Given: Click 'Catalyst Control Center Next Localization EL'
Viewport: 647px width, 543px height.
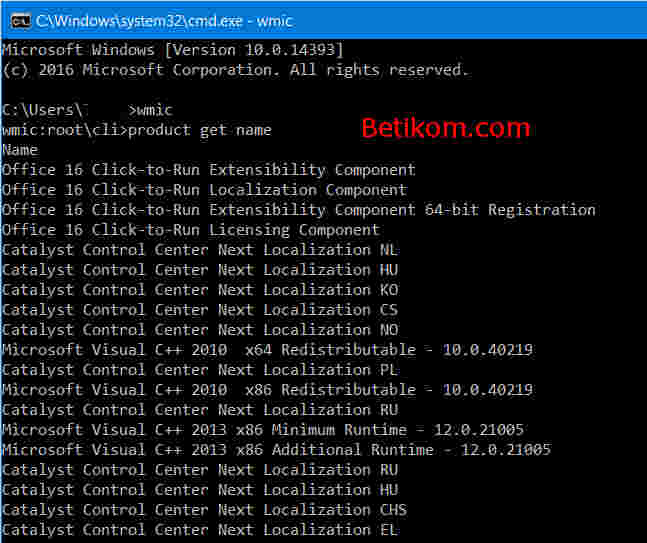Looking at the screenshot, I should (200, 529).
